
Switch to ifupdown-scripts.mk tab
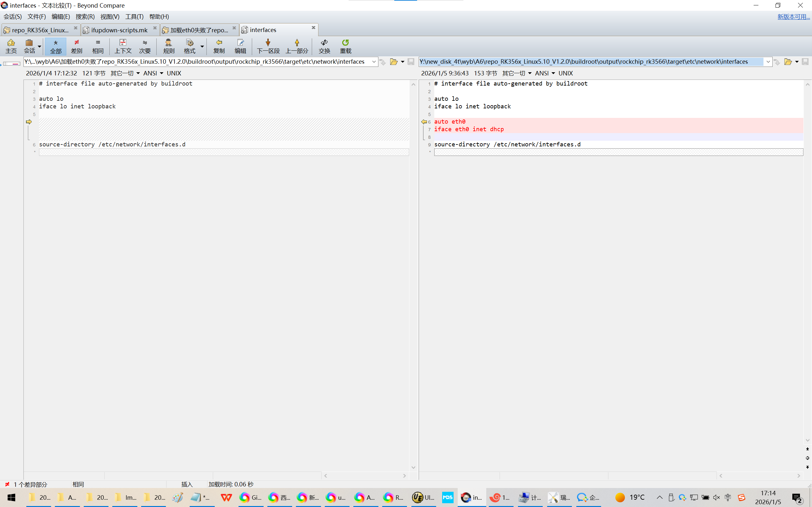(x=119, y=30)
